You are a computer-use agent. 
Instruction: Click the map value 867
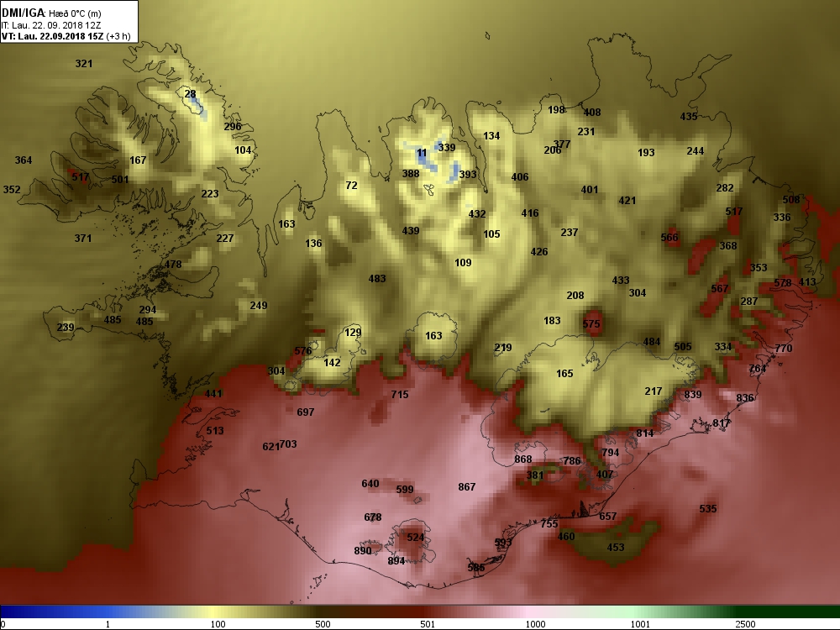[466, 487]
